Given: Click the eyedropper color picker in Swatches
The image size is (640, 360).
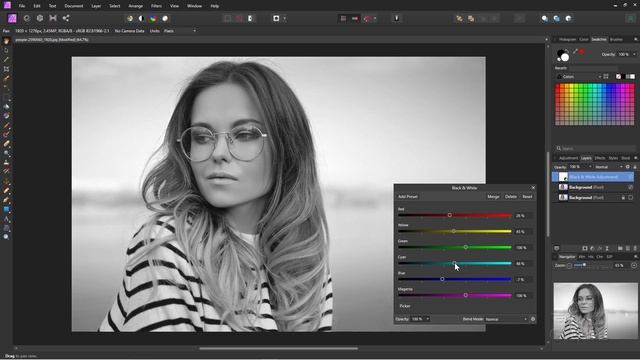Looking at the screenshot, I should pos(575,52).
